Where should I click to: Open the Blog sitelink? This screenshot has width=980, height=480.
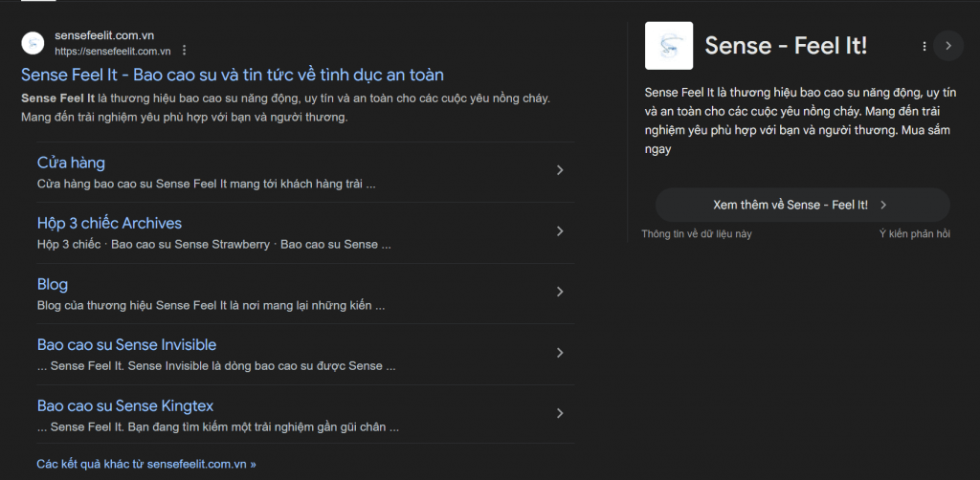[x=53, y=285]
